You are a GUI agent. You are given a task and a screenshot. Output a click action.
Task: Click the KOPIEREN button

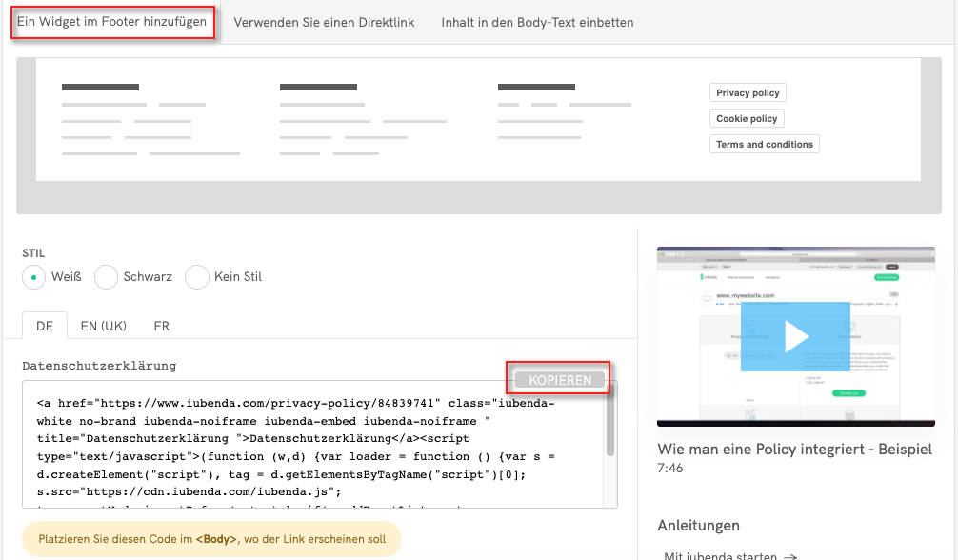click(x=557, y=378)
